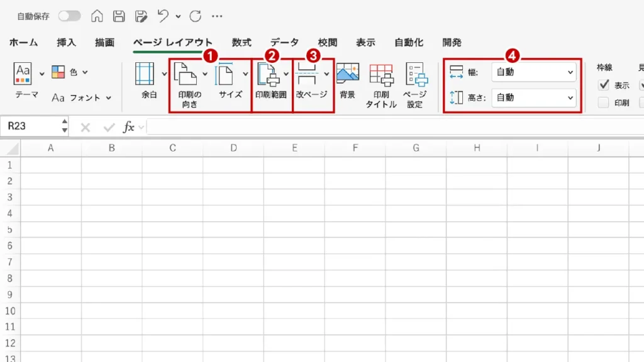Click the 改ページ page breaks icon
This screenshot has width=644, height=362.
(x=308, y=74)
